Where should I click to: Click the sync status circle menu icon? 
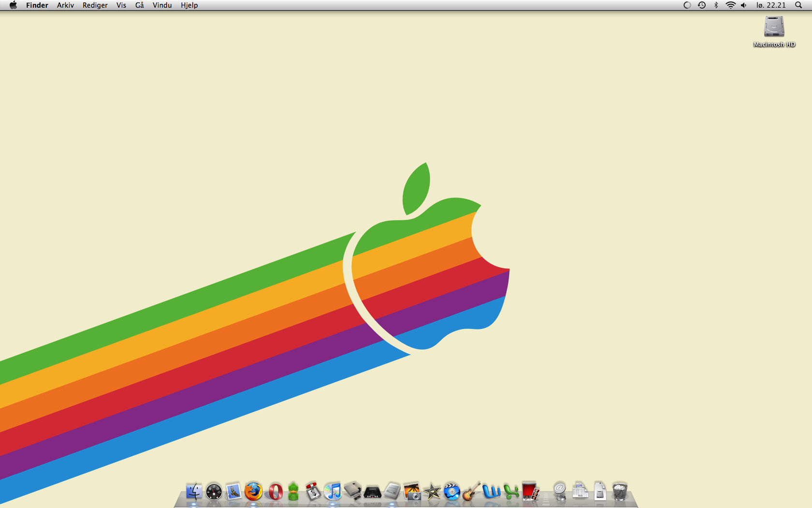point(687,5)
